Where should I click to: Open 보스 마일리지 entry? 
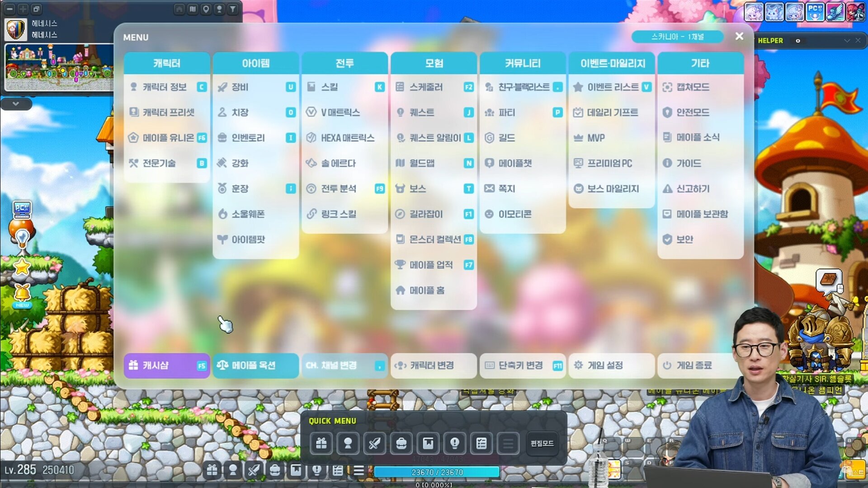click(612, 188)
